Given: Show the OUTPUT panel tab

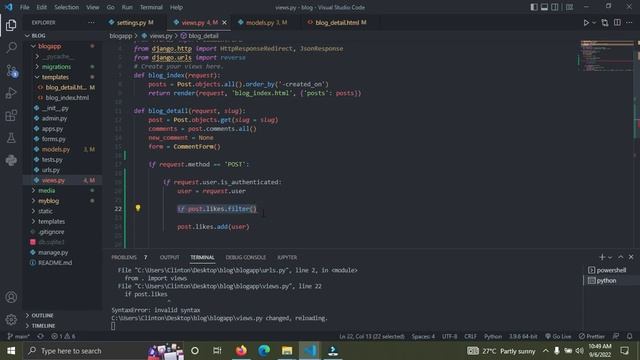Looking at the screenshot, I should [169, 258].
